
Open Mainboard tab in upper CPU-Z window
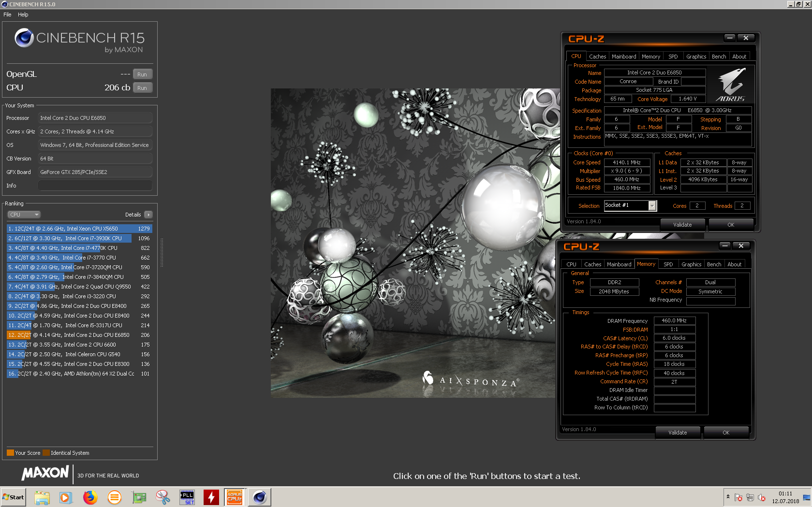click(x=624, y=57)
